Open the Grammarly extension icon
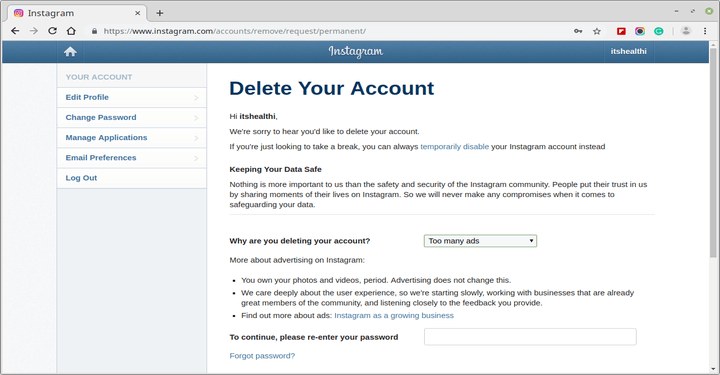 coord(658,31)
